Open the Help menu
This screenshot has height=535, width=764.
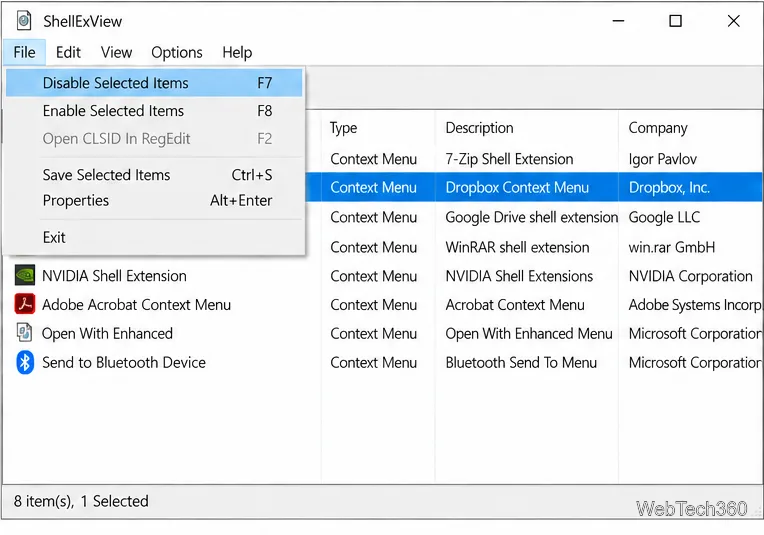(x=237, y=52)
